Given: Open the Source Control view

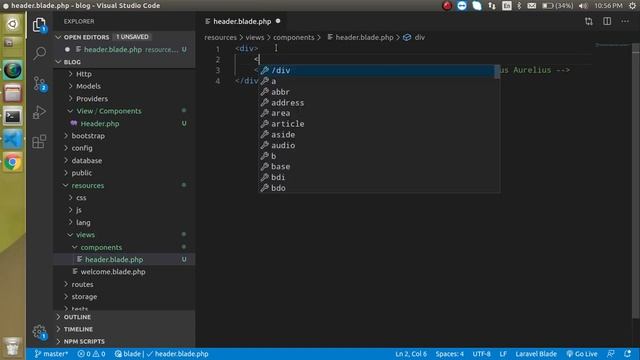Looking at the screenshot, I should pyautogui.click(x=40, y=84).
